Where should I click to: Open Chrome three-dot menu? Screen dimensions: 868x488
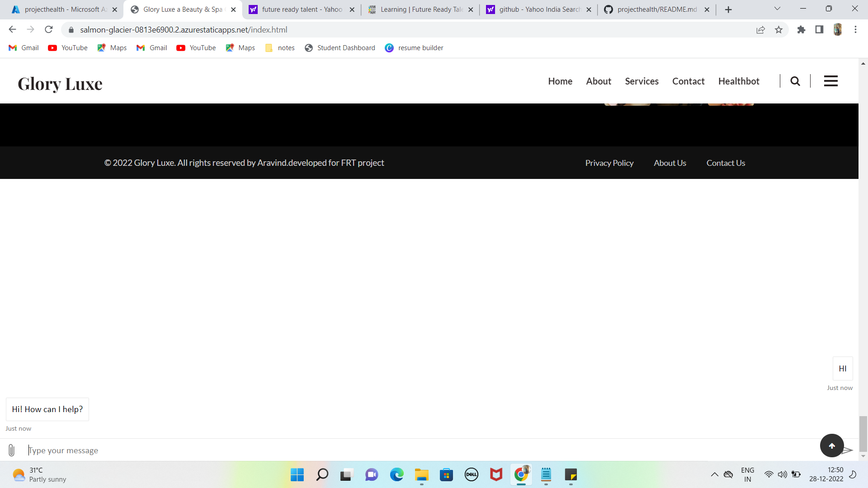[855, 30]
